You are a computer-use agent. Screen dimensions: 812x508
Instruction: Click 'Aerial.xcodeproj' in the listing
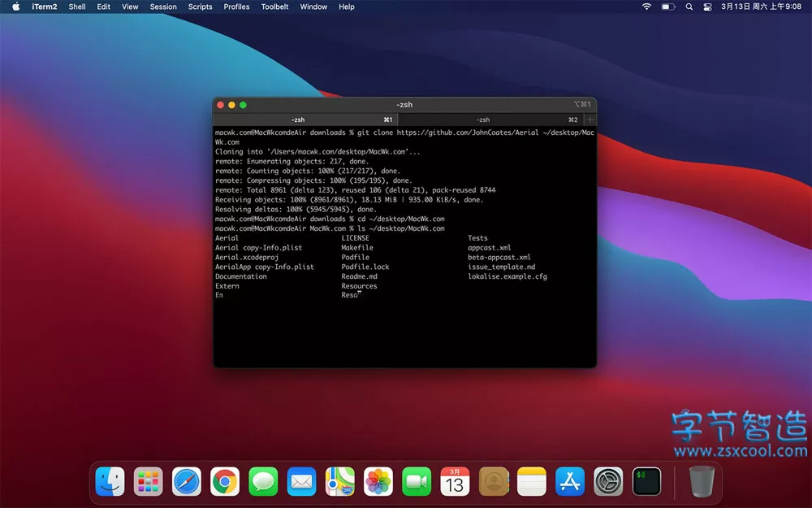coord(247,257)
